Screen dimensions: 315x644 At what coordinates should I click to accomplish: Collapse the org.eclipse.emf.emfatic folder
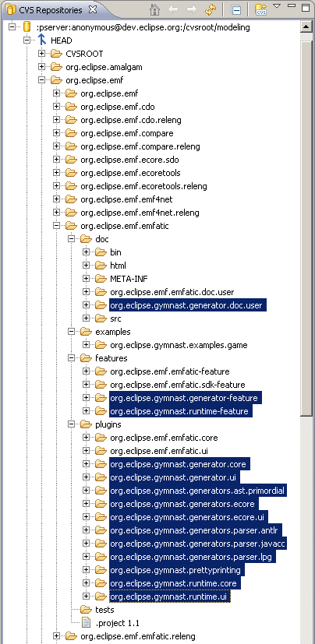click(x=56, y=226)
